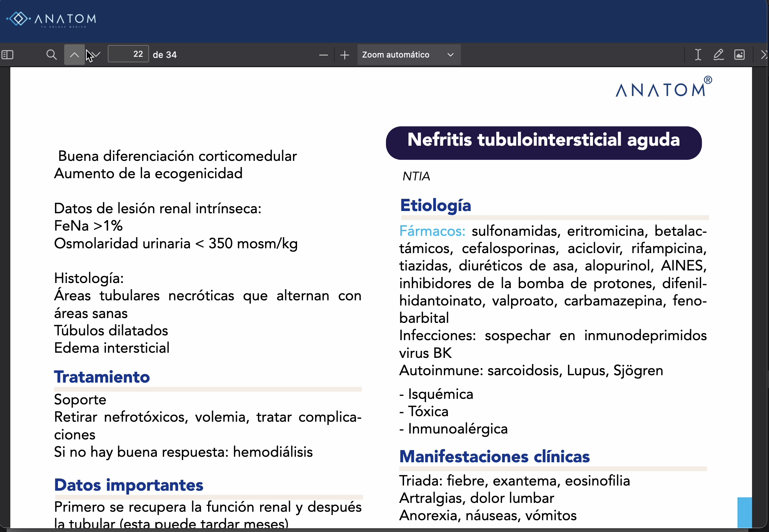Activate the draw pencil tool
The image size is (769, 532).
(718, 55)
